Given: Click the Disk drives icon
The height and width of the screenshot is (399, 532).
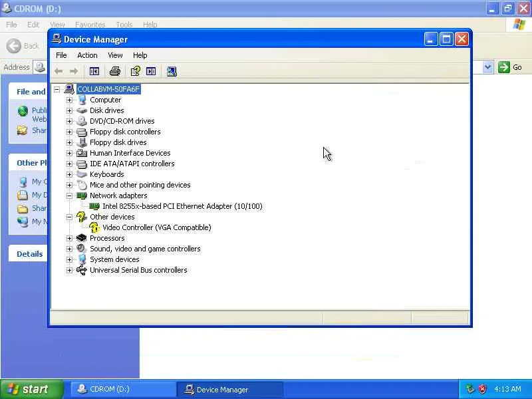Looking at the screenshot, I should point(82,110).
